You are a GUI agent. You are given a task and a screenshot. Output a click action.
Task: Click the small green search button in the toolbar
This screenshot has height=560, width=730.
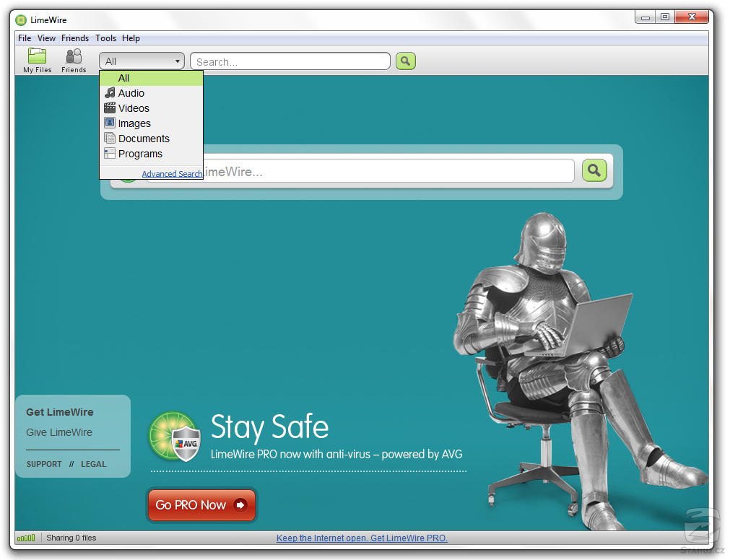point(406,61)
